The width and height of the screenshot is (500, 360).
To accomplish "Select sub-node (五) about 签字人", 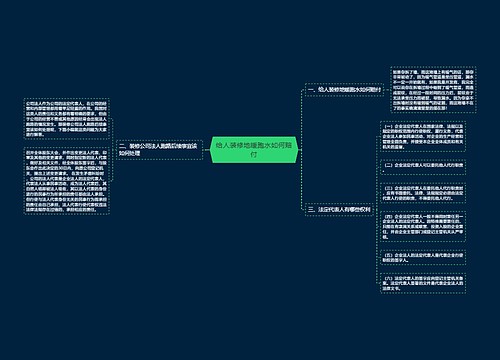I will [423, 257].
